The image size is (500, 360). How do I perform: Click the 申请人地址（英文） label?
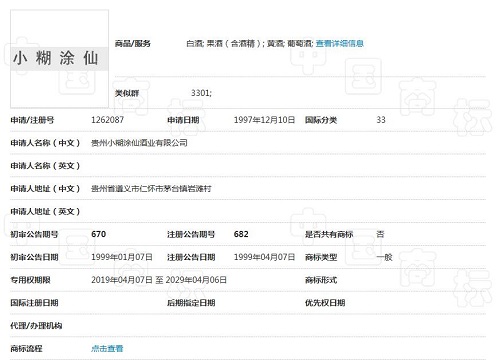(45, 212)
